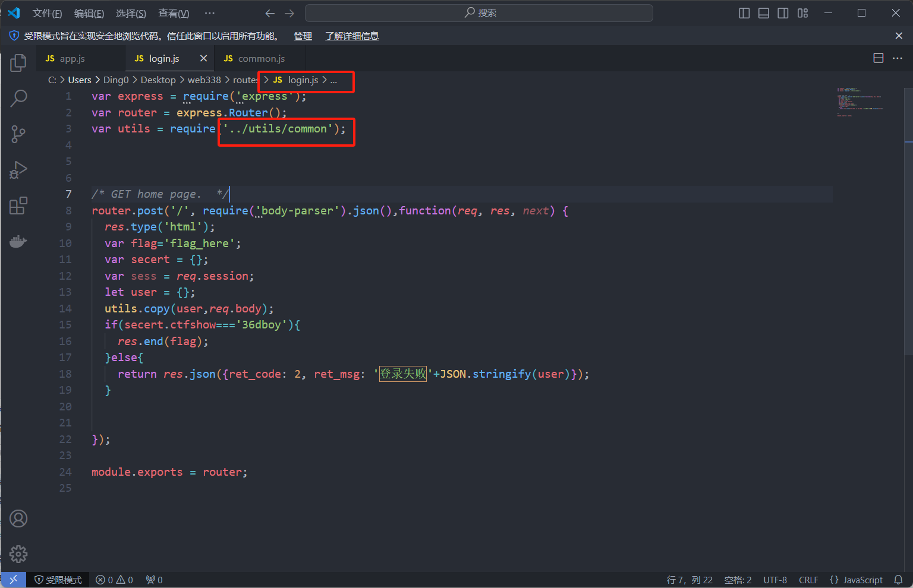Open the 文件(F) menu
Viewport: 913px width, 588px height.
47,13
